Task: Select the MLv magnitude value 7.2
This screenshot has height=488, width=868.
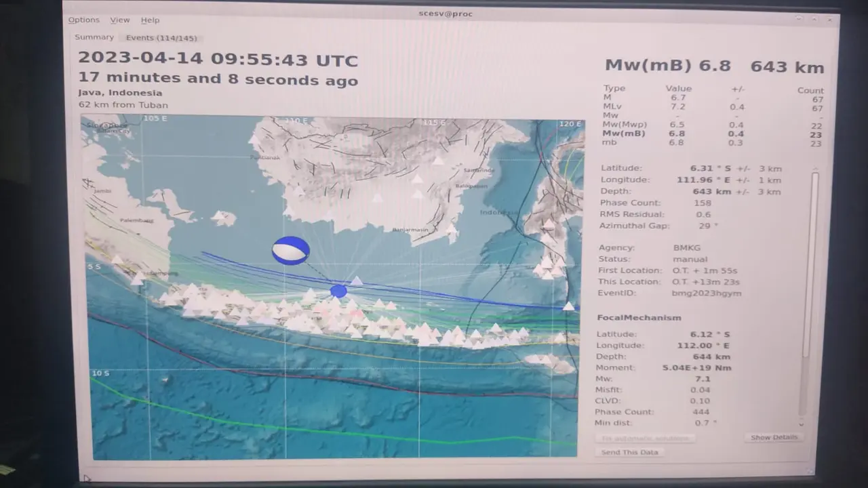Action: click(x=678, y=106)
